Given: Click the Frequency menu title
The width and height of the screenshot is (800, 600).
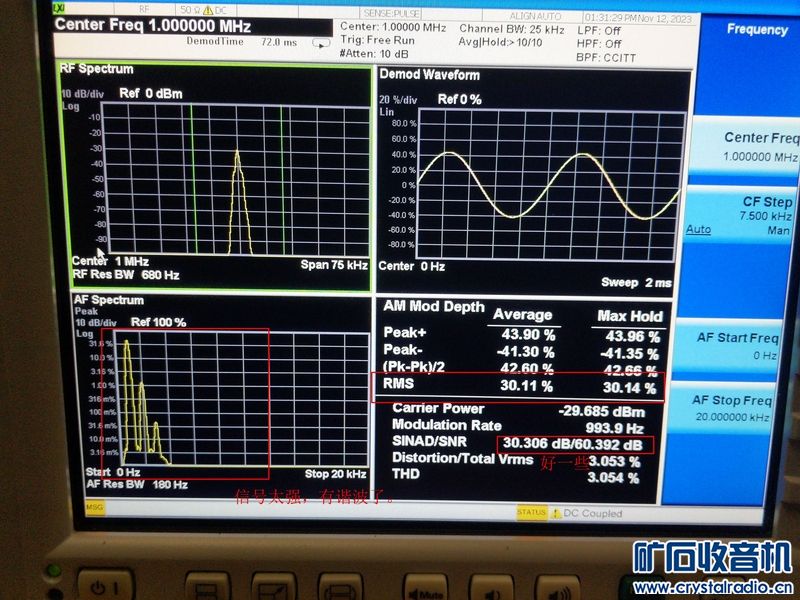Looking at the screenshot, I should click(x=757, y=30).
